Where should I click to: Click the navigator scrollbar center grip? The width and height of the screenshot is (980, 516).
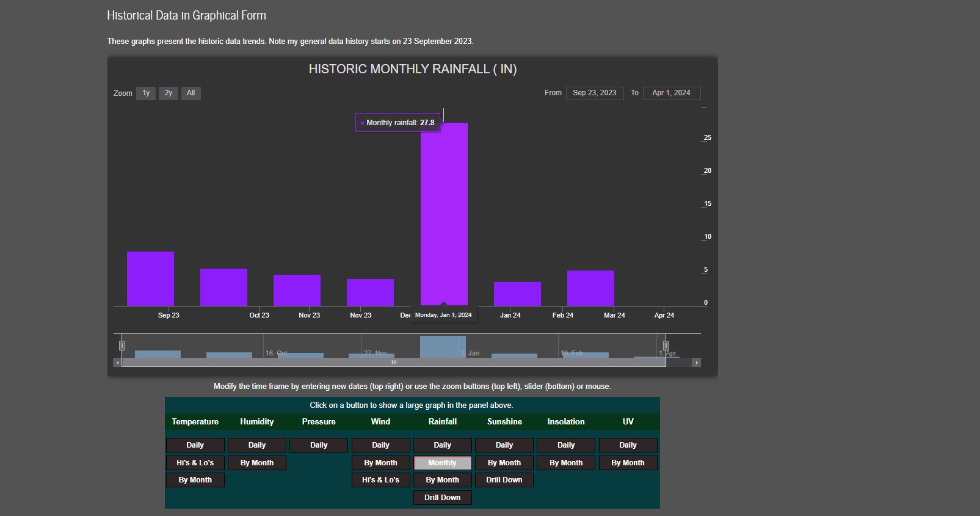(x=394, y=363)
